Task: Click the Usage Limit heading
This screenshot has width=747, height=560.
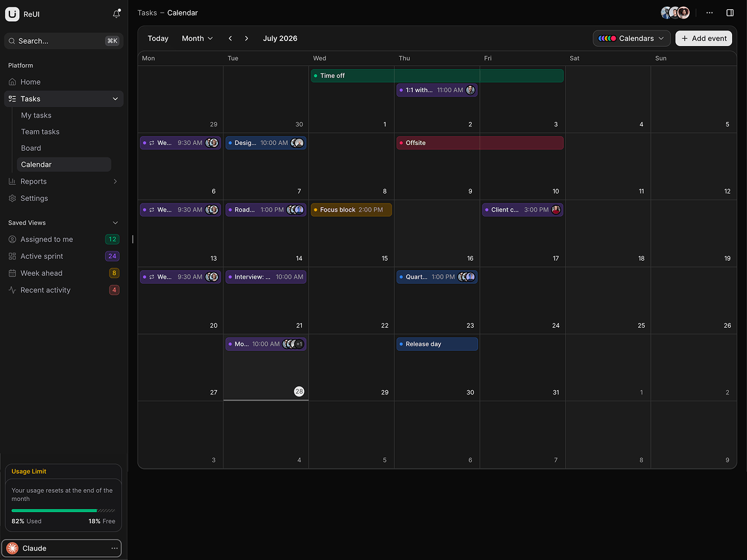Action: tap(29, 472)
